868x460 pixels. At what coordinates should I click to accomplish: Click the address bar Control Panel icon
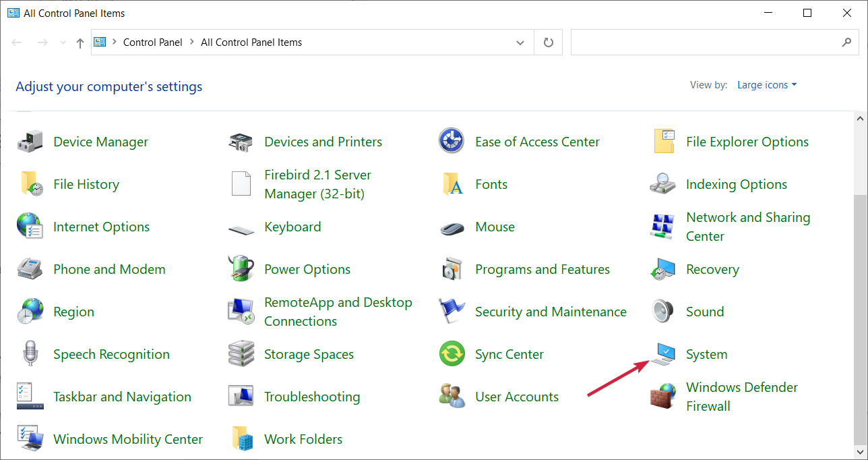click(100, 42)
